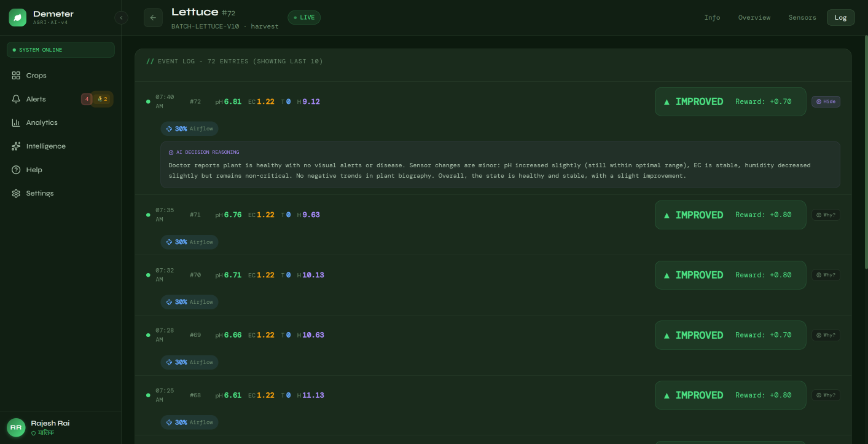This screenshot has width=868, height=444.
Task: Show Why? reasoning for entry #70
Action: [x=826, y=275]
